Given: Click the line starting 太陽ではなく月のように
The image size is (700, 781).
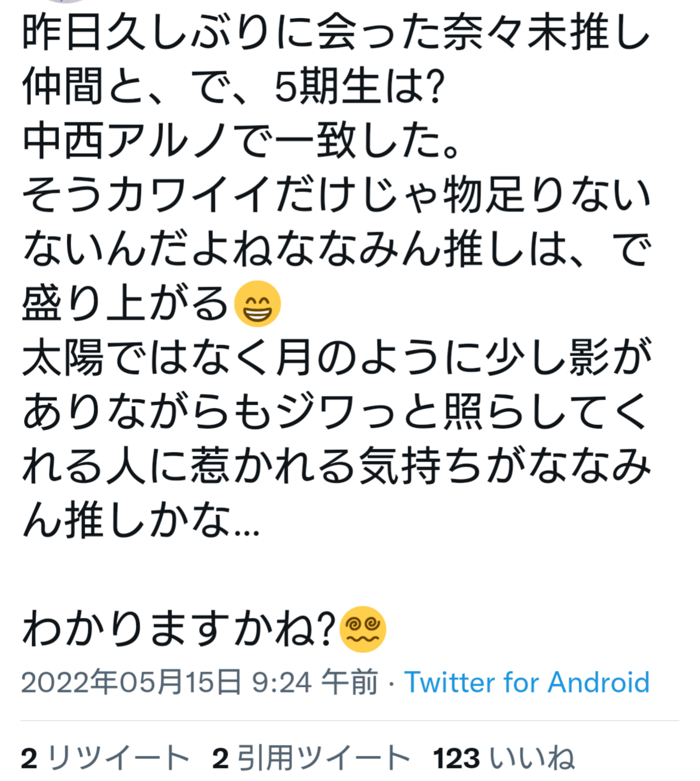Looking at the screenshot, I should (336, 357).
